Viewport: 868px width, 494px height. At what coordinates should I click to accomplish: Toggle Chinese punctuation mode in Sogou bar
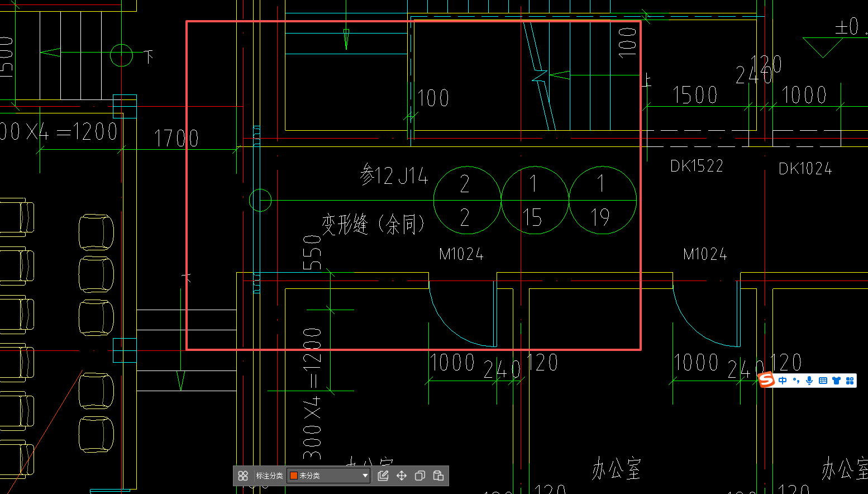pyautogui.click(x=796, y=381)
